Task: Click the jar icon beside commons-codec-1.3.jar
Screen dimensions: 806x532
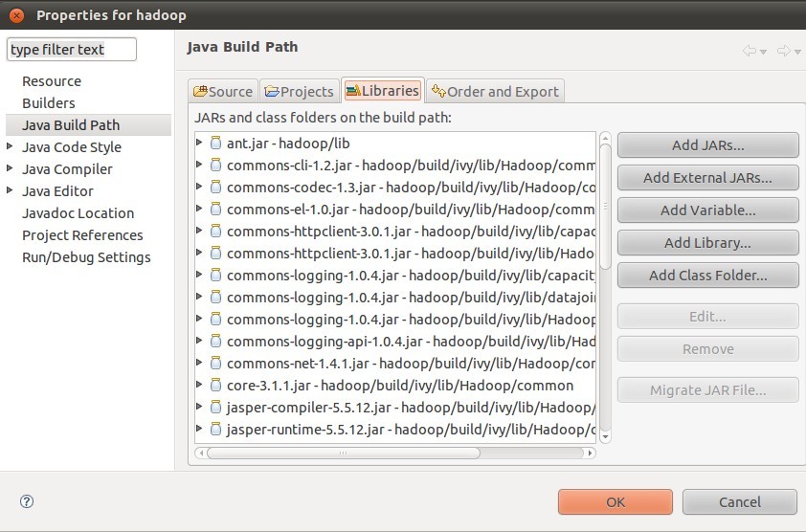Action: point(216,188)
